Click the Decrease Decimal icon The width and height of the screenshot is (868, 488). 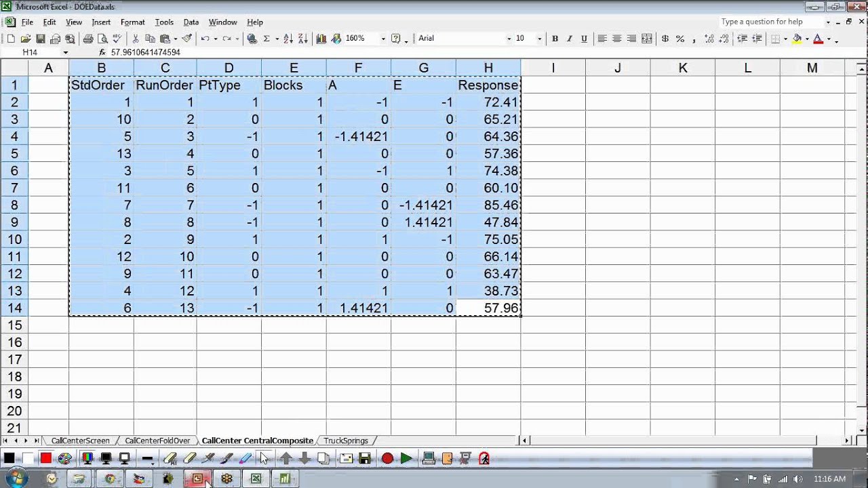tap(724, 39)
